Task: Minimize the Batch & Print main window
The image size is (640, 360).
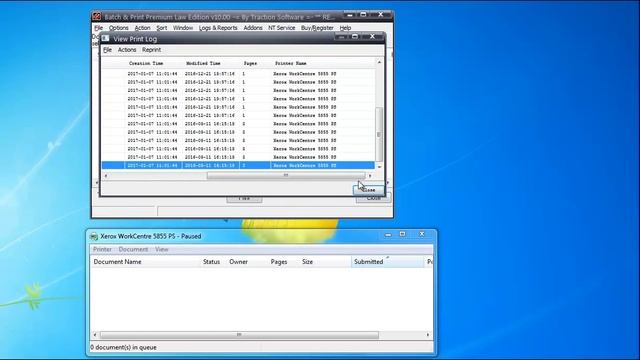Action: coord(350,15)
